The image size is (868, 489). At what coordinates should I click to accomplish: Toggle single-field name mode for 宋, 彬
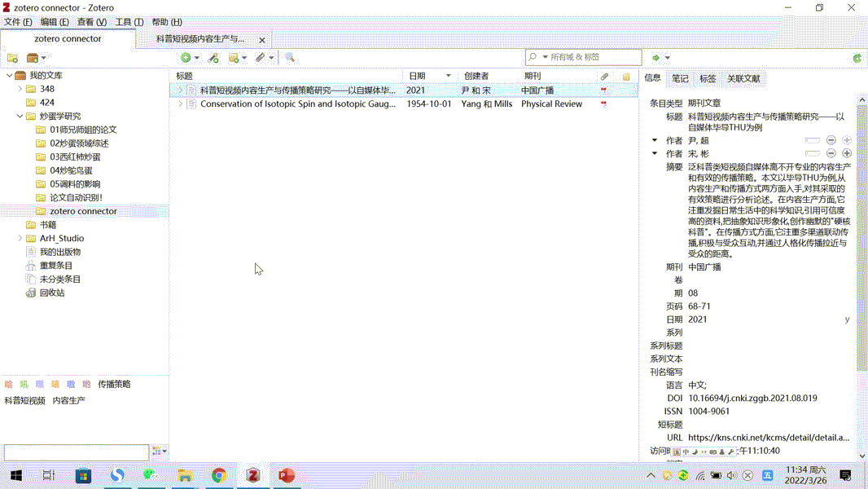[812, 153]
